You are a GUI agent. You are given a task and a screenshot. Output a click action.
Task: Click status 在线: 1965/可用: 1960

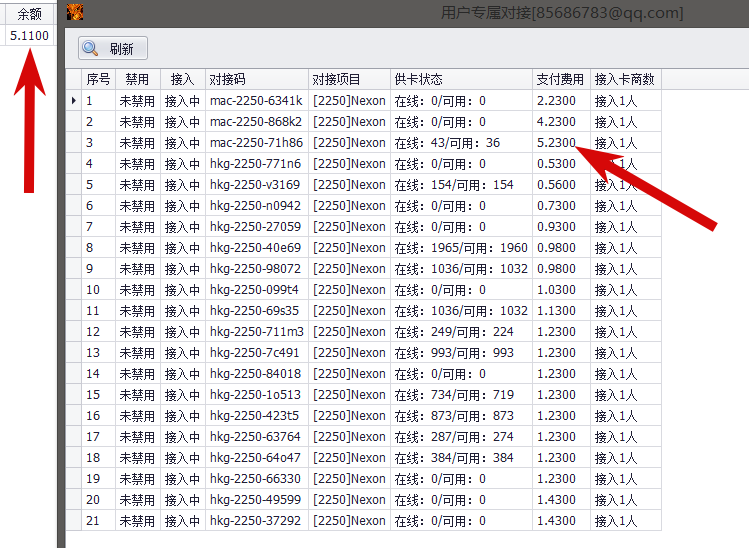(461, 248)
